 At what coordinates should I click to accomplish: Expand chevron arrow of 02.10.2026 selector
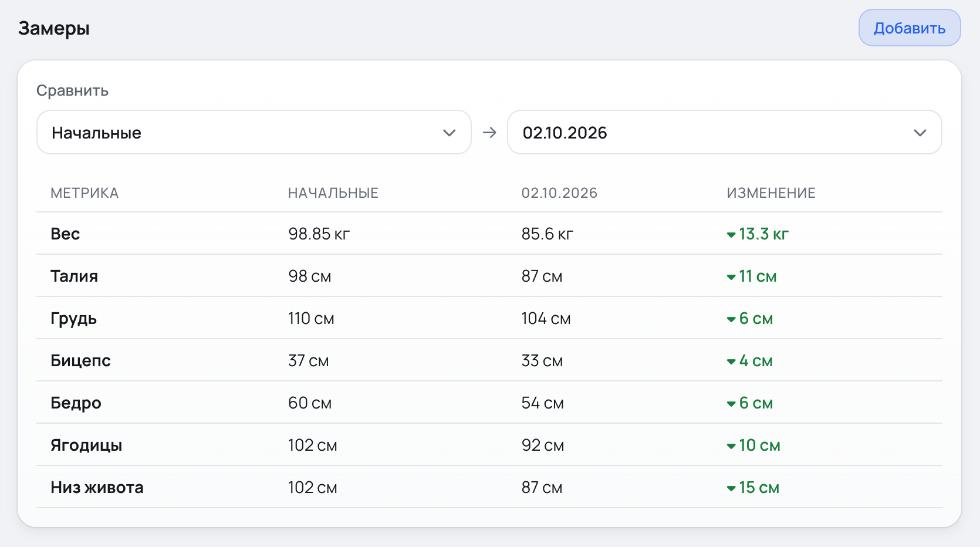click(x=920, y=133)
